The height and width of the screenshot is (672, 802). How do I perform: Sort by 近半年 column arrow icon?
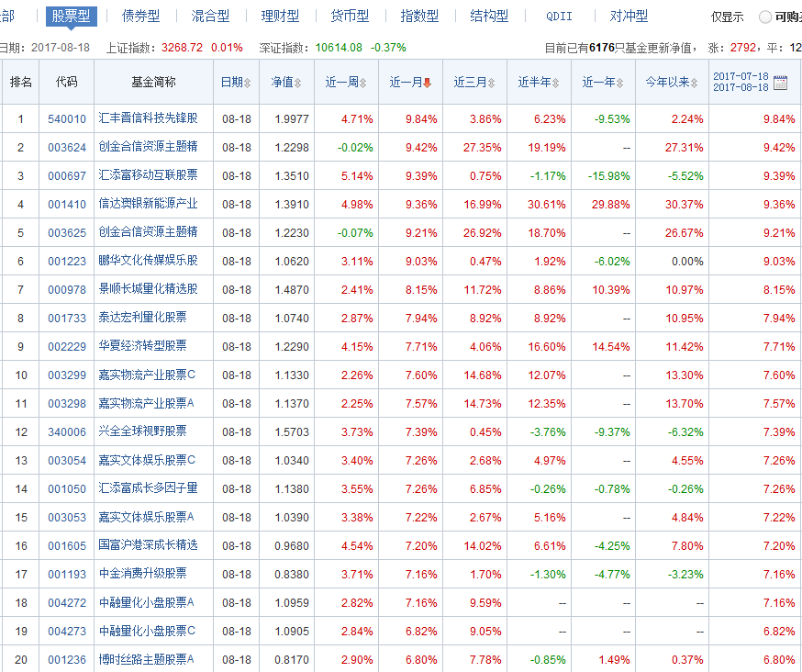click(x=555, y=83)
